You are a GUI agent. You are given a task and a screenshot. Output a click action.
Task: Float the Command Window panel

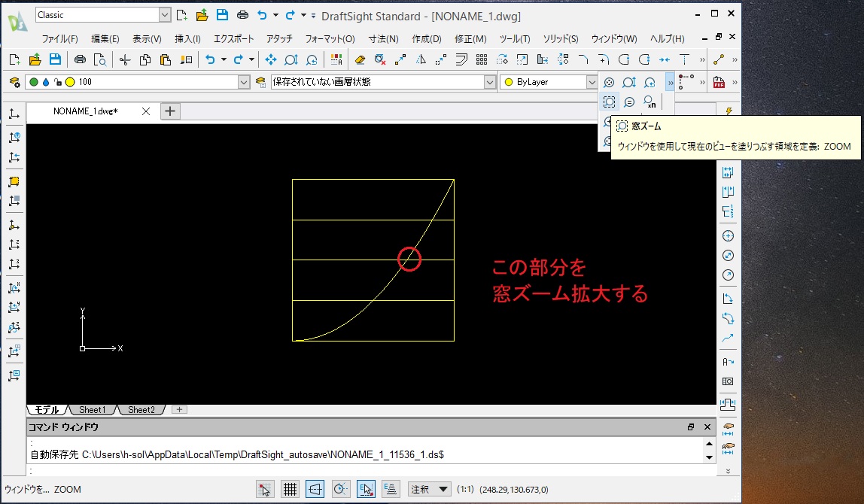(691, 427)
